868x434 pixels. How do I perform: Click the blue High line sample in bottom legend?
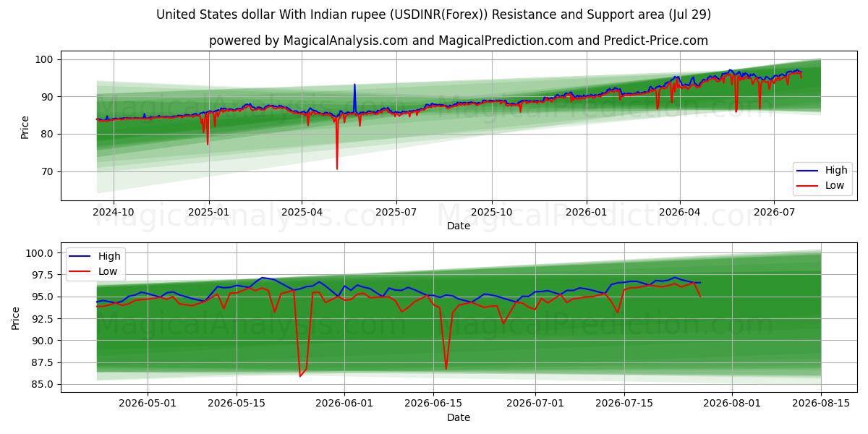pyautogui.click(x=81, y=256)
